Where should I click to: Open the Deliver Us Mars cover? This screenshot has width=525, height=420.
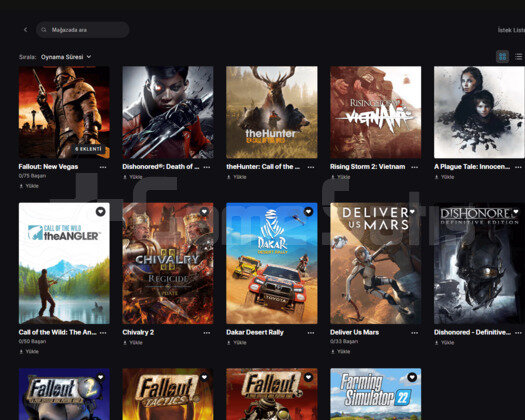(x=376, y=263)
